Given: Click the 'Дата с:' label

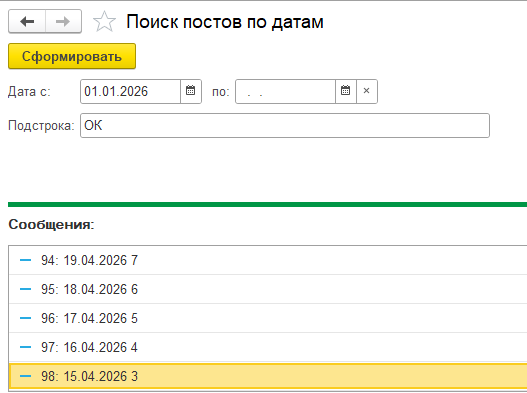Looking at the screenshot, I should click(x=29, y=91).
